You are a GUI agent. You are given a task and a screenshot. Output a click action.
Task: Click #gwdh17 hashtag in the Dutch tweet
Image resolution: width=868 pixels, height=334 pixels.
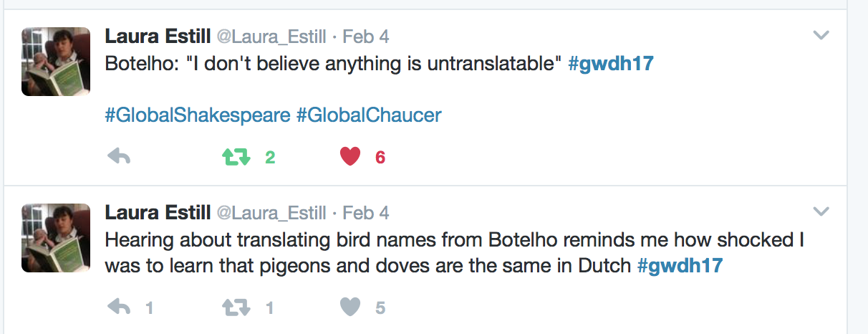pos(680,265)
